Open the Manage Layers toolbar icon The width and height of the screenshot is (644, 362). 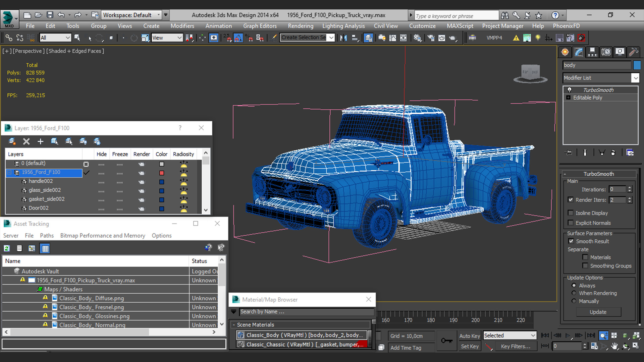(368, 38)
